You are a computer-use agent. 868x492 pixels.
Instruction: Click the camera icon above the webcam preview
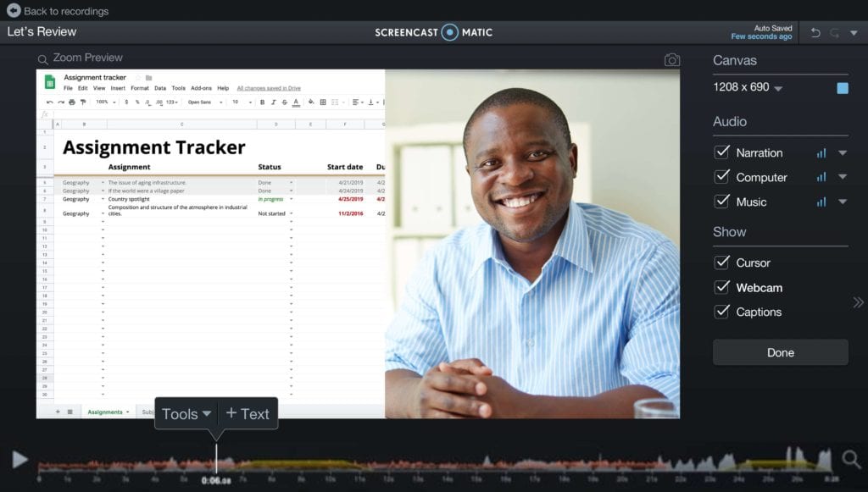click(672, 59)
